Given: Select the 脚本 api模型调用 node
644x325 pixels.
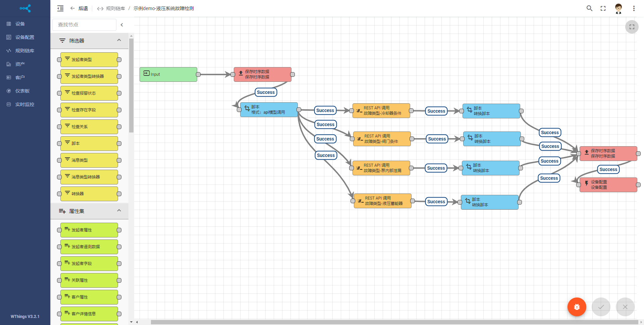Looking at the screenshot, I should 269,110.
